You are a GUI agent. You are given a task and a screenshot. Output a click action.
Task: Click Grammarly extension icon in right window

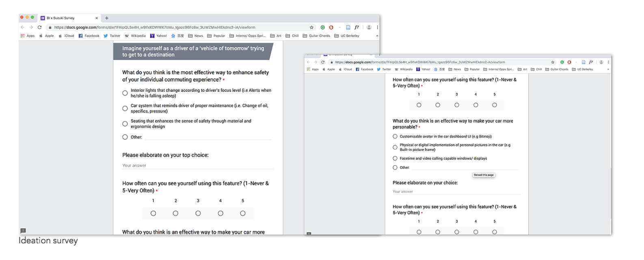(562, 62)
